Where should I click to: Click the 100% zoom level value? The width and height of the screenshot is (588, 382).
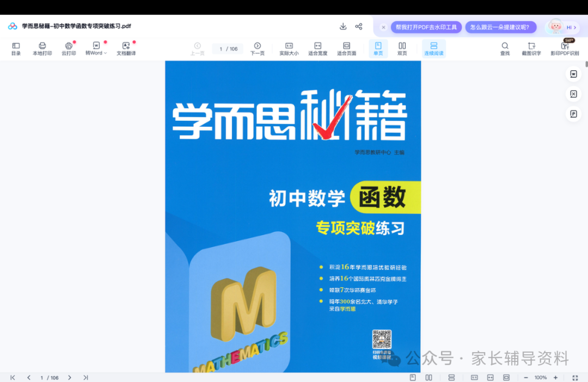[541, 378]
